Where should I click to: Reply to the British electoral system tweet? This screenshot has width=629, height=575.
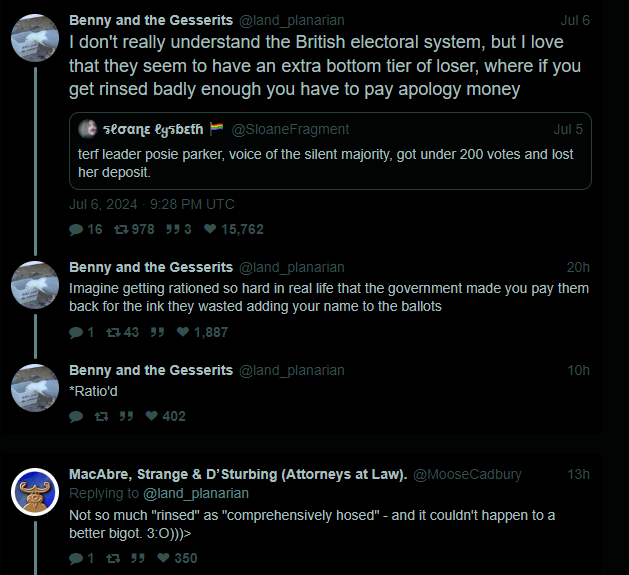[76, 229]
